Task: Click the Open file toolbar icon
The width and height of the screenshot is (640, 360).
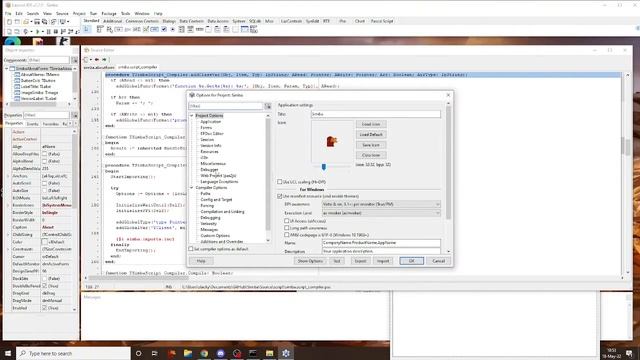Action: click(x=26, y=22)
